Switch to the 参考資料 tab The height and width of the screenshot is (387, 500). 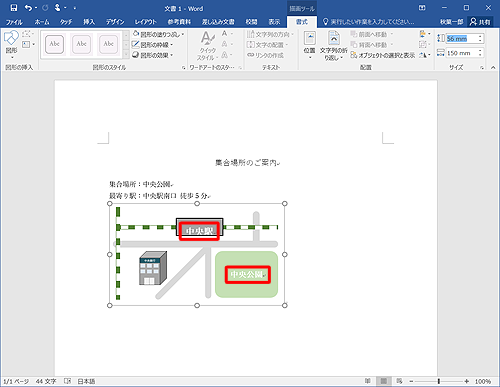pos(179,22)
